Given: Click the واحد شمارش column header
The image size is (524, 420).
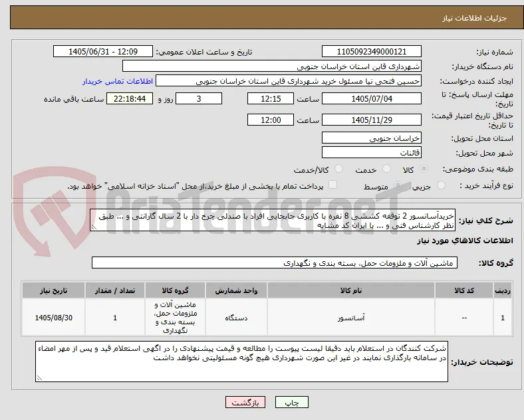Looking at the screenshot, I should [x=236, y=290].
